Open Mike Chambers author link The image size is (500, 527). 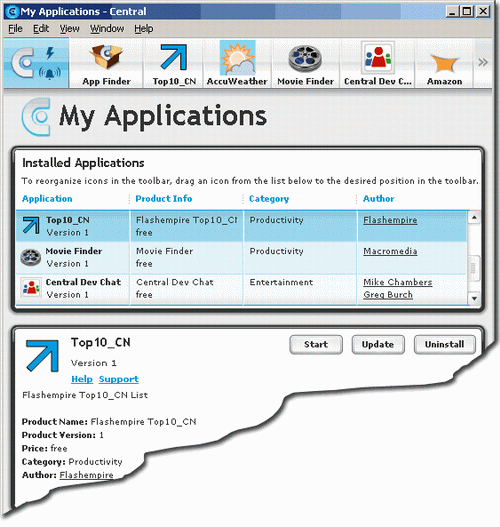[x=398, y=282]
